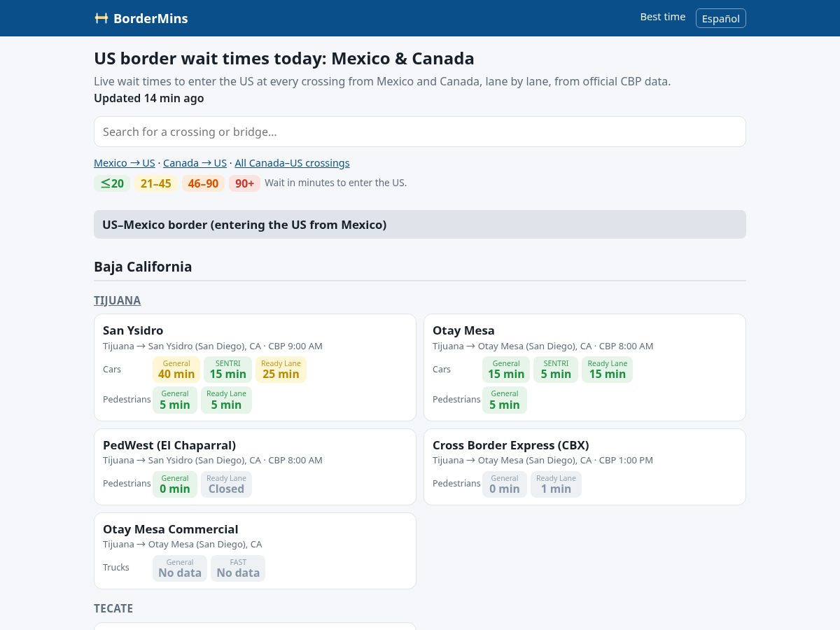The image size is (840, 630).
Task: Click the yellow 21–45 legend chip
Action: point(156,183)
